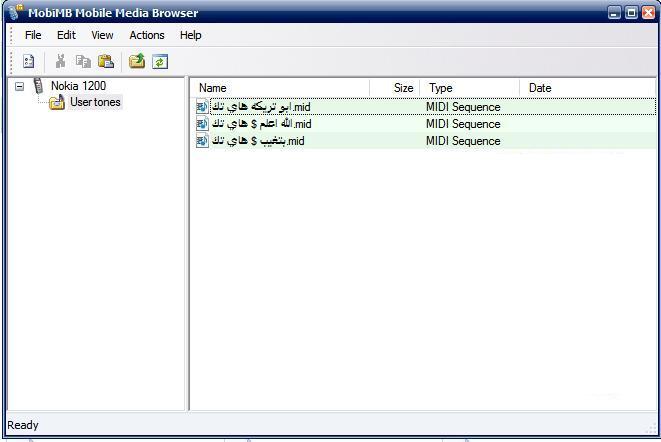The height and width of the screenshot is (442, 661).
Task: Click the Cut scissors icon
Action: pyautogui.click(x=60, y=61)
